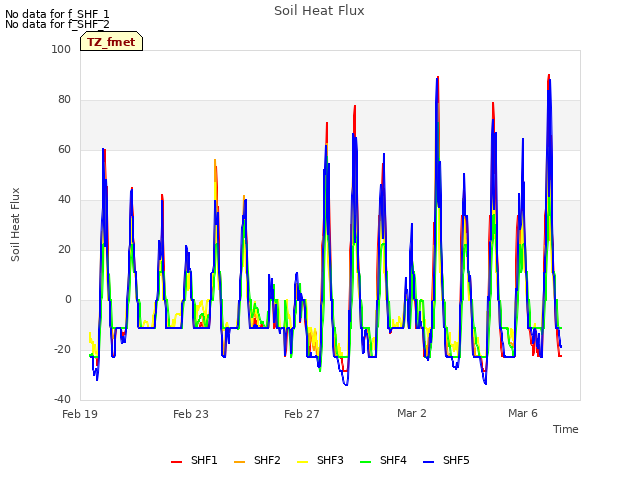Click the -40 y-axis tick label

[62, 399]
